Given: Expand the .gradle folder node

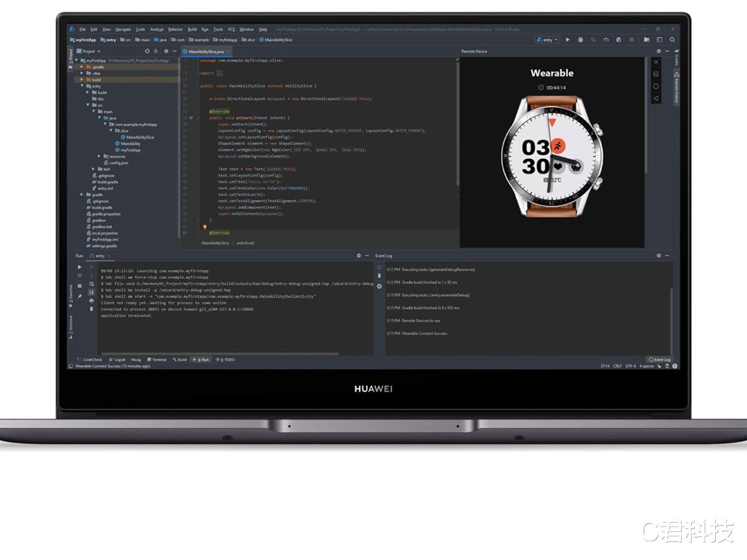Looking at the screenshot, I should click(x=82, y=67).
